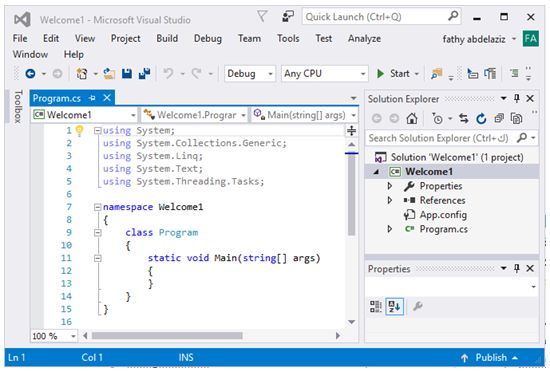The width and height of the screenshot is (550, 371).
Task: Toggle auto-hide pin on Solution Explorer panel
Action: point(517,98)
